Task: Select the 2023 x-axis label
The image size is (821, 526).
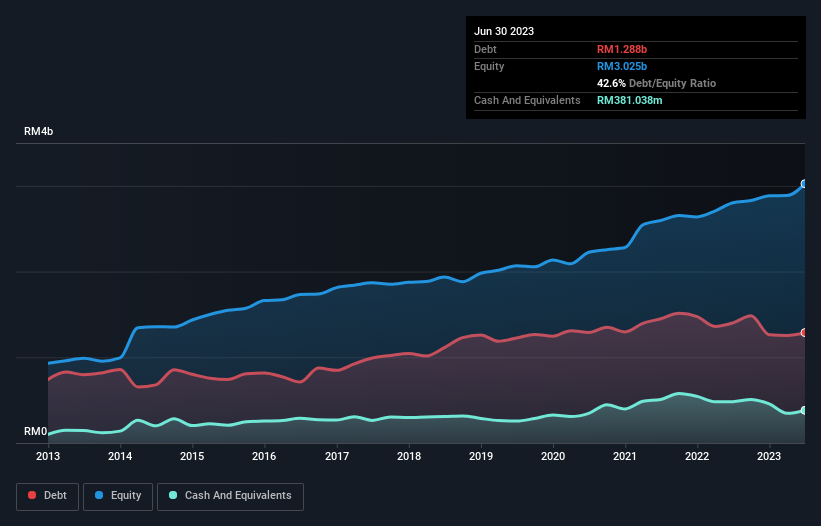Action: (769, 456)
